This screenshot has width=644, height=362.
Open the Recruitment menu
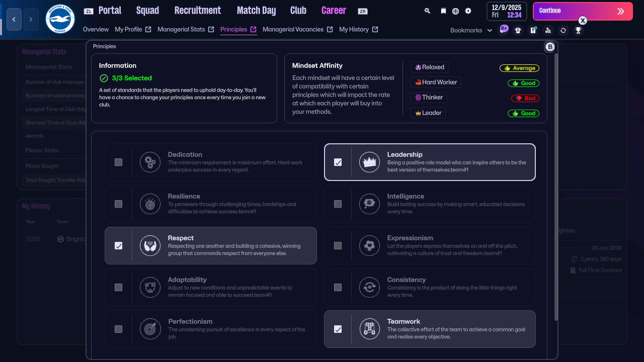(197, 10)
